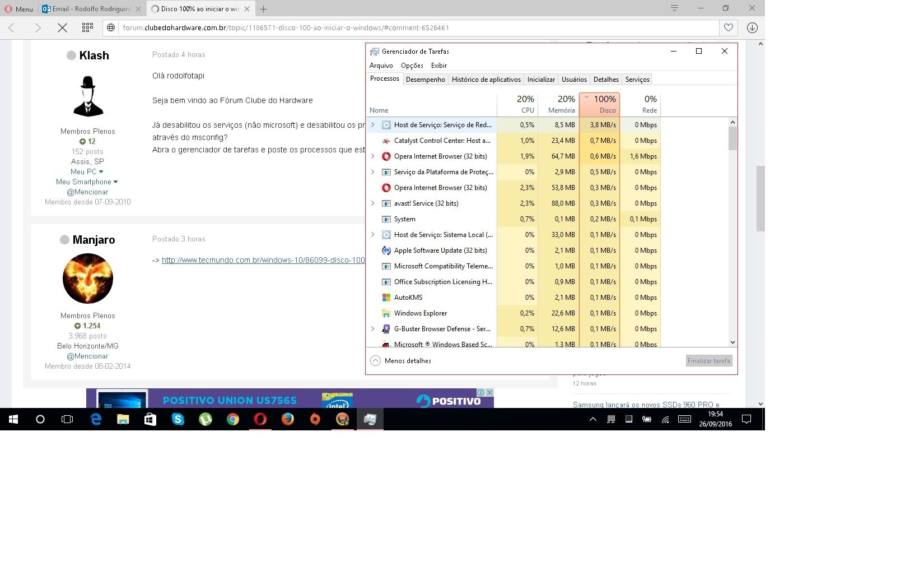Click the Task Manager scrollbar up arrow
This screenshot has height=566, width=924.
[x=732, y=122]
